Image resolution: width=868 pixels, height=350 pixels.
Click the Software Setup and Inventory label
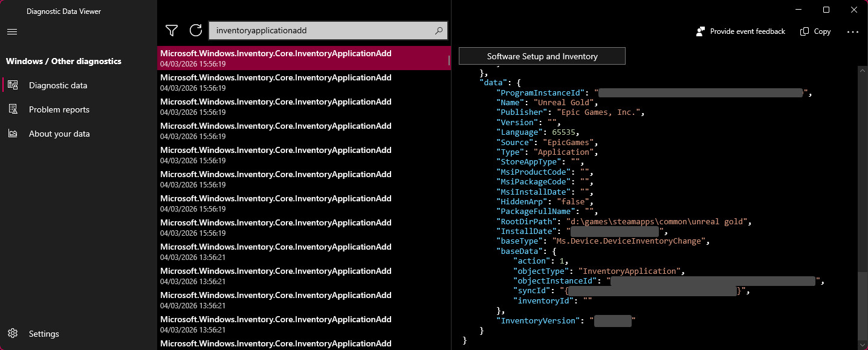(542, 56)
